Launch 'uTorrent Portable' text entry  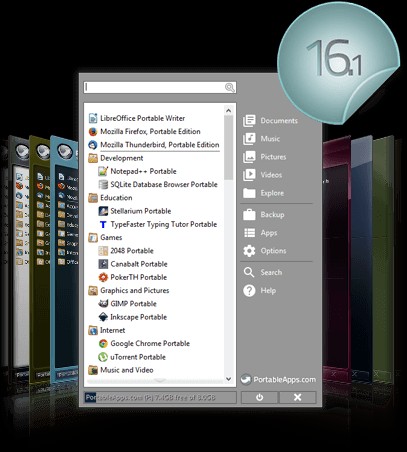click(138, 357)
